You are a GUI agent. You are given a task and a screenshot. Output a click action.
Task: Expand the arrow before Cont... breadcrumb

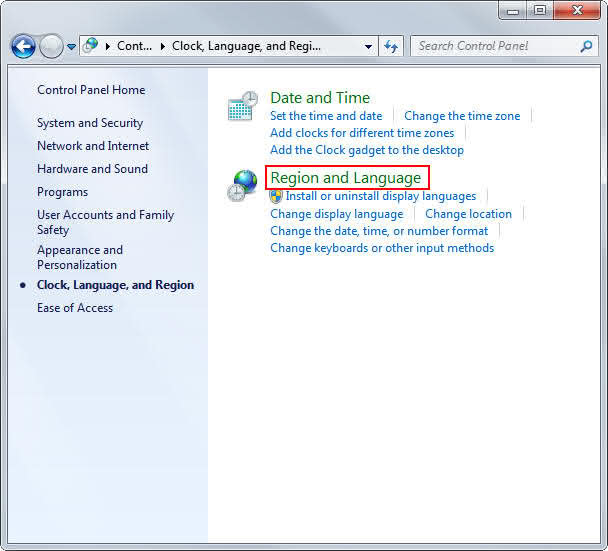pyautogui.click(x=108, y=47)
